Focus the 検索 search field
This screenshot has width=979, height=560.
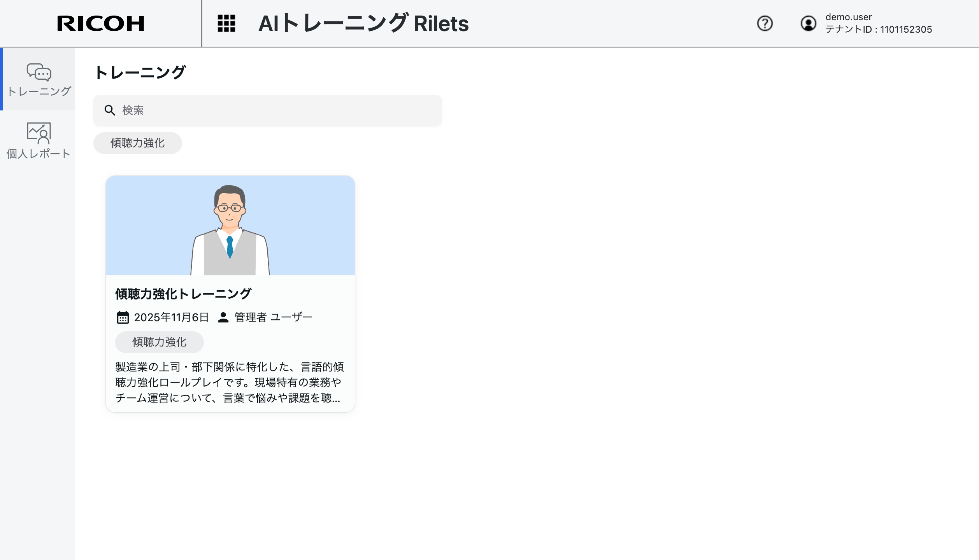coord(268,110)
